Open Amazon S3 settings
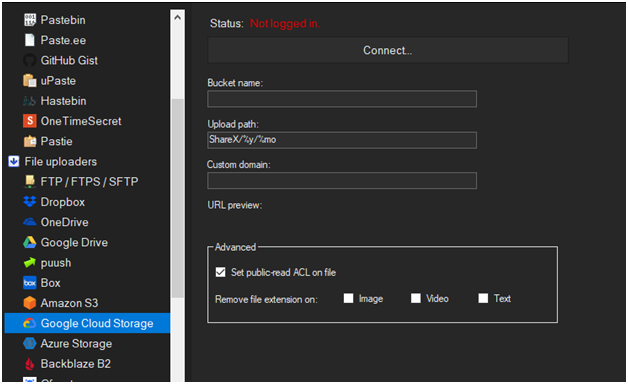628x384 pixels. (x=69, y=303)
